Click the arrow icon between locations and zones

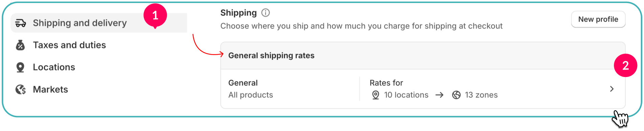(439, 95)
